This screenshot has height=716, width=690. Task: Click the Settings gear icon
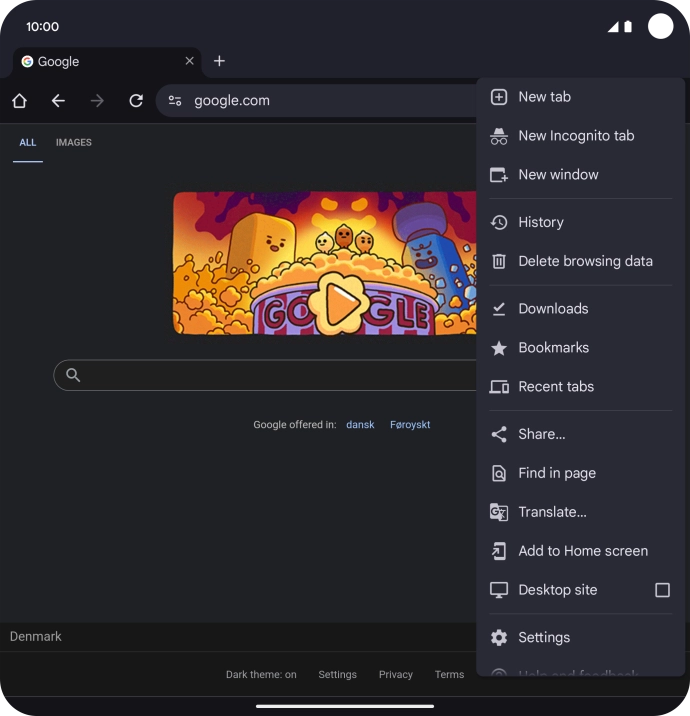pos(499,637)
